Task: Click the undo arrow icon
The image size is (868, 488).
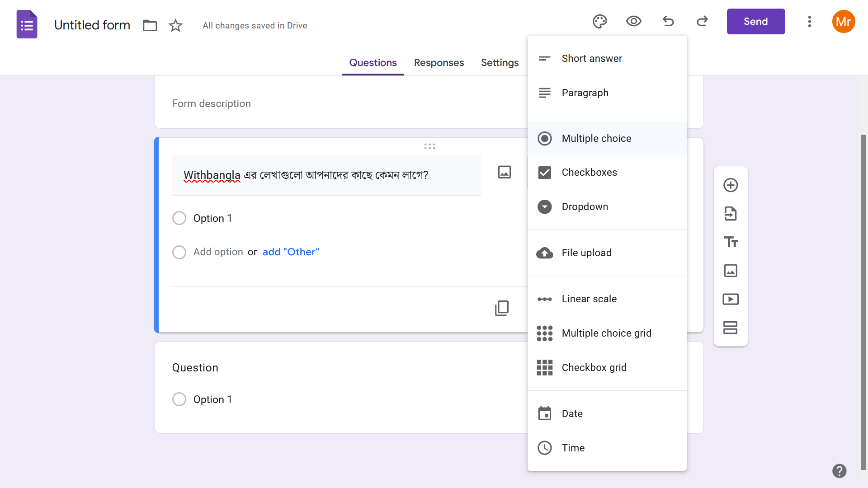Action: coord(668,21)
